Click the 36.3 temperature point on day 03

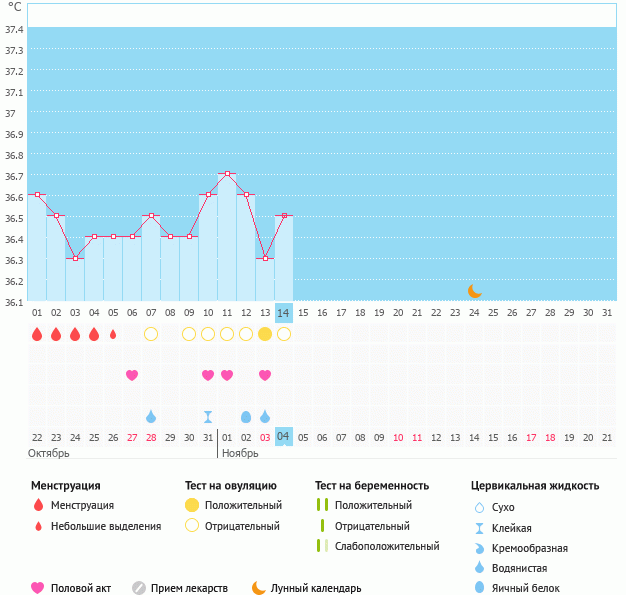(x=75, y=258)
